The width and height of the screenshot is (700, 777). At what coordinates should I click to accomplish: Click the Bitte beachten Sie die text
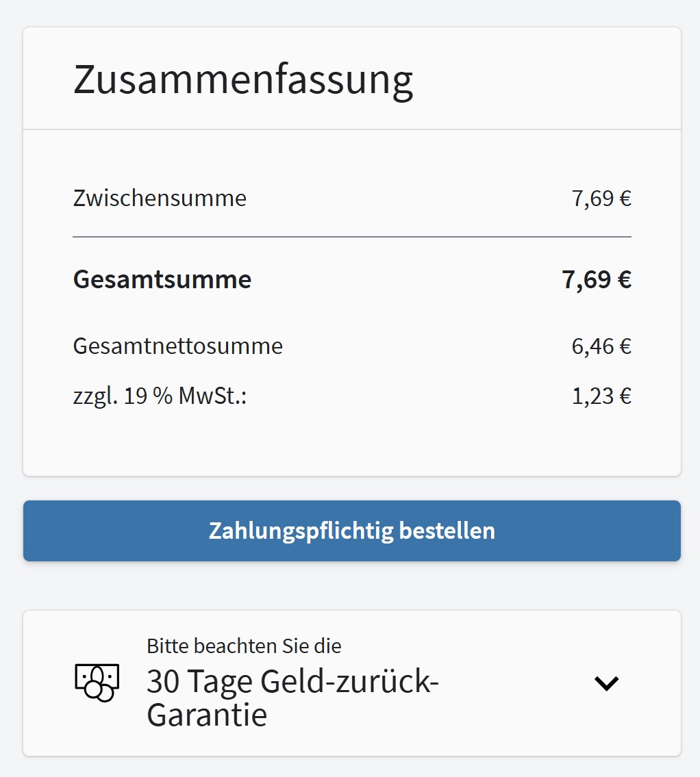point(242,645)
